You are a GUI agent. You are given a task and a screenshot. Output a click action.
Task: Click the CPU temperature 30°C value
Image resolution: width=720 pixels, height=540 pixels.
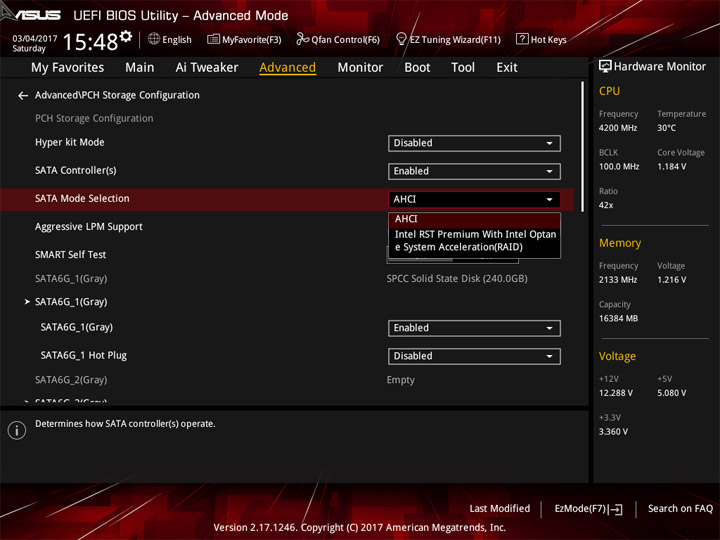coord(666,128)
